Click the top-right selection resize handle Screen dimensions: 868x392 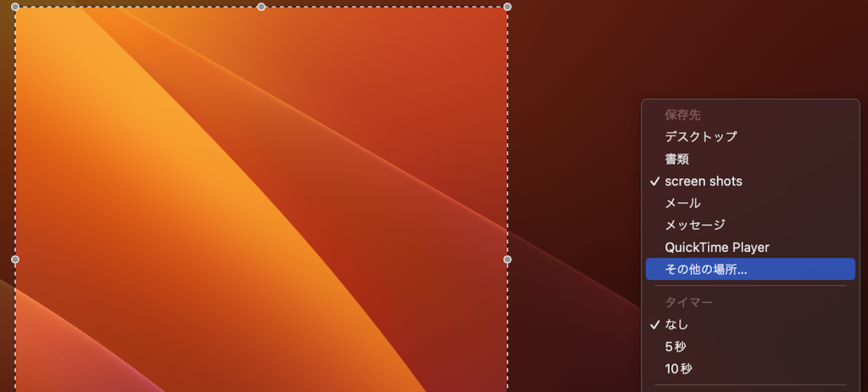coord(507,7)
